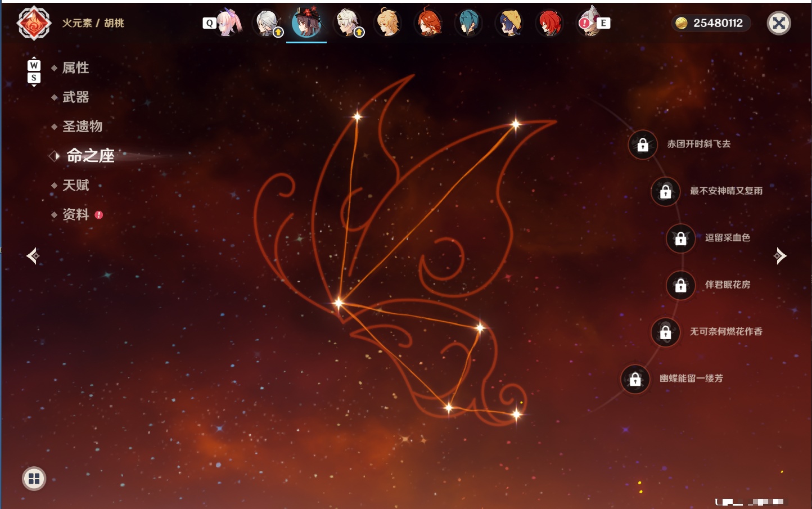Click the Pyro element emblem icon

coord(34,23)
